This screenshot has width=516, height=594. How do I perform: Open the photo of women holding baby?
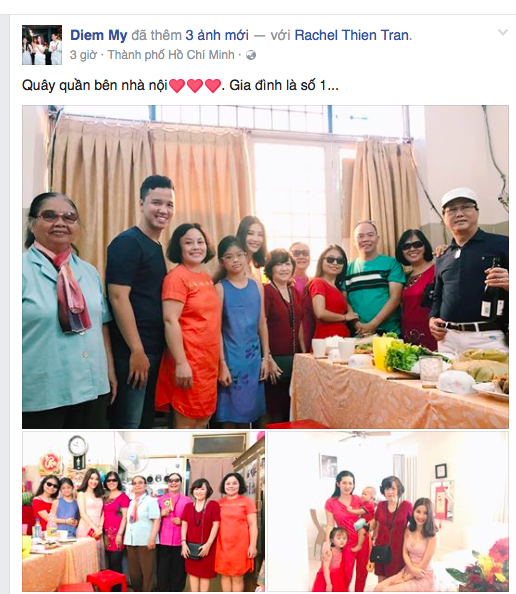[x=388, y=511]
